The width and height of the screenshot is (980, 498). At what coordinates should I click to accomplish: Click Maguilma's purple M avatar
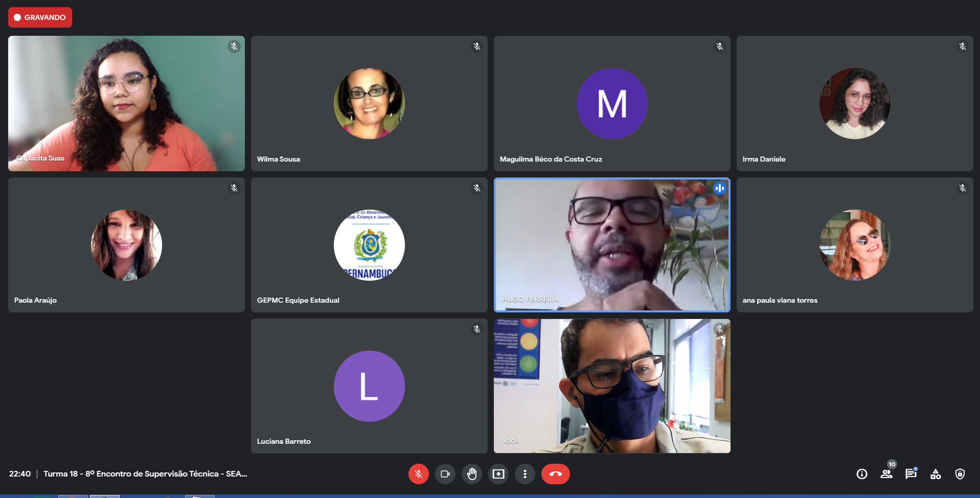(x=612, y=103)
